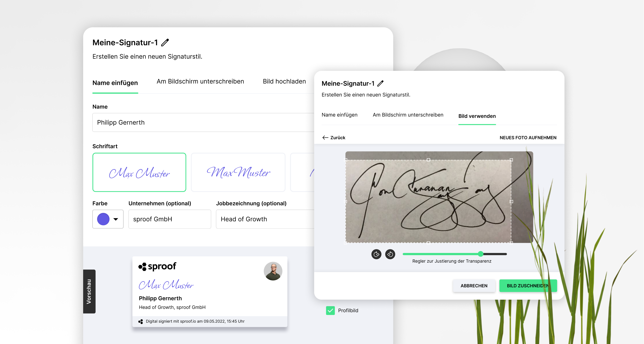Toggle the Profilbild checkbox

pos(330,310)
